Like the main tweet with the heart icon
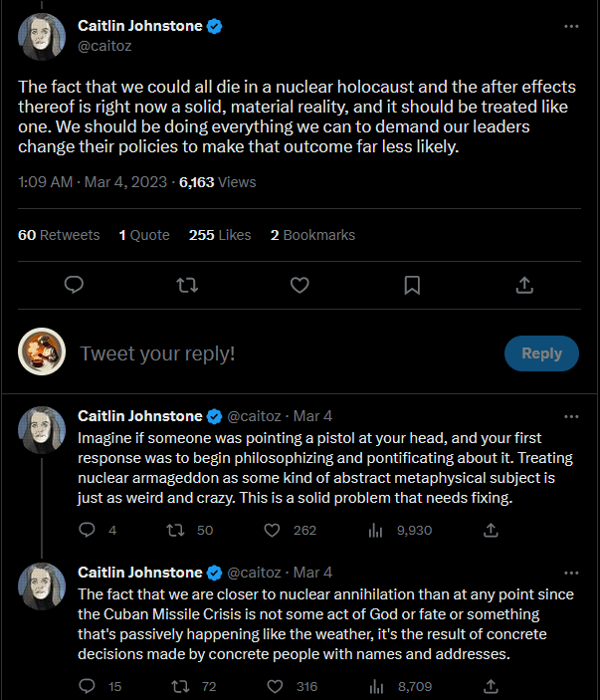Viewport: 600px width, 700px height. point(300,285)
